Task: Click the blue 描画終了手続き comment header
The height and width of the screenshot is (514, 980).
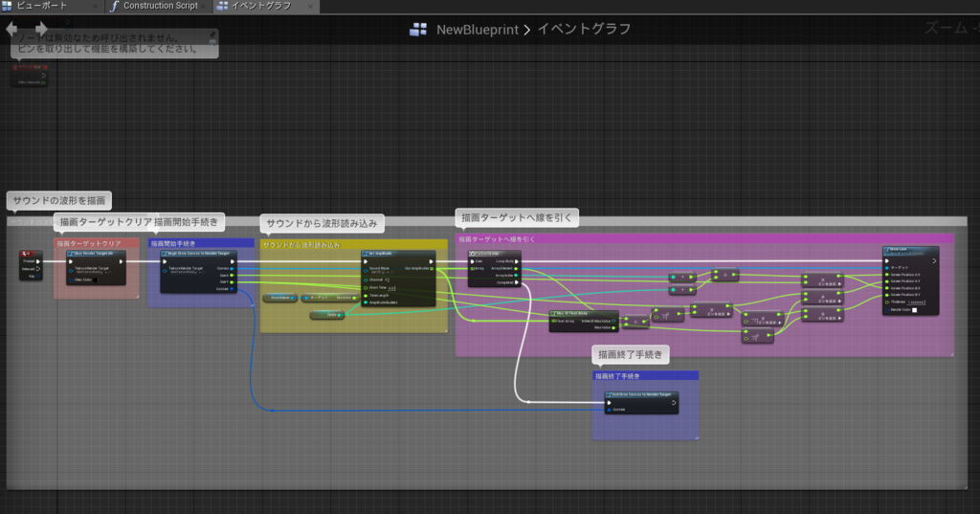Action: [645, 376]
